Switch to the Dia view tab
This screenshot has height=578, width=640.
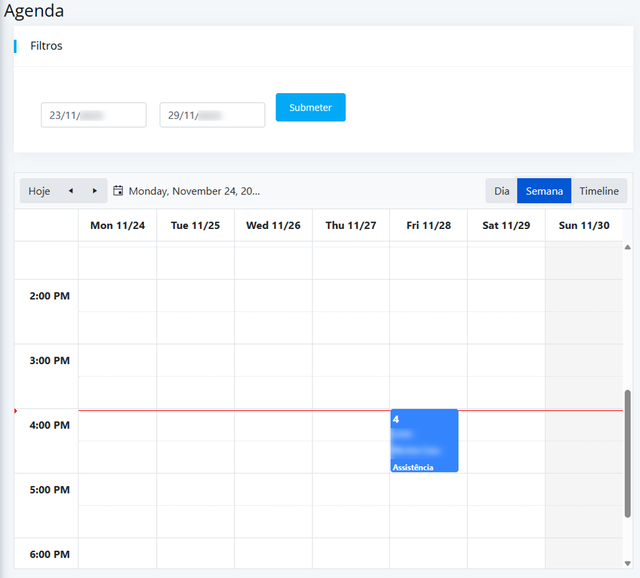click(x=501, y=191)
